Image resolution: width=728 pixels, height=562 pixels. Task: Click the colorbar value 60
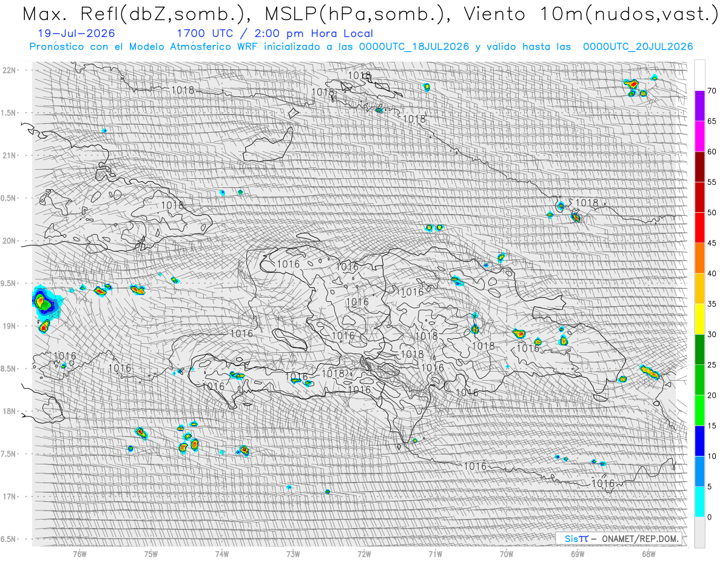(x=712, y=152)
